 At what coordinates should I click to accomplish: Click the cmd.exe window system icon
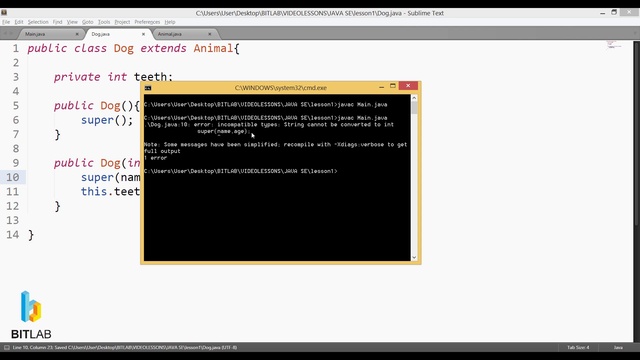click(x=148, y=88)
